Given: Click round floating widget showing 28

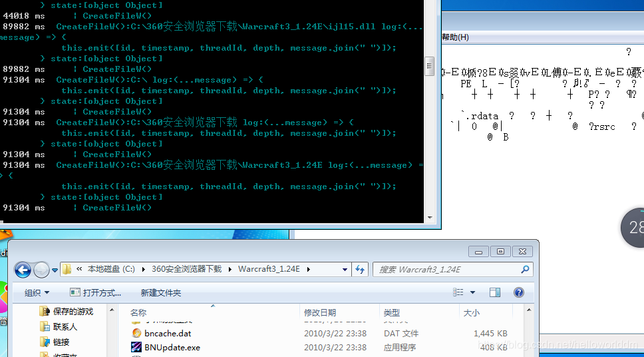Looking at the screenshot, I should pyautogui.click(x=633, y=227).
